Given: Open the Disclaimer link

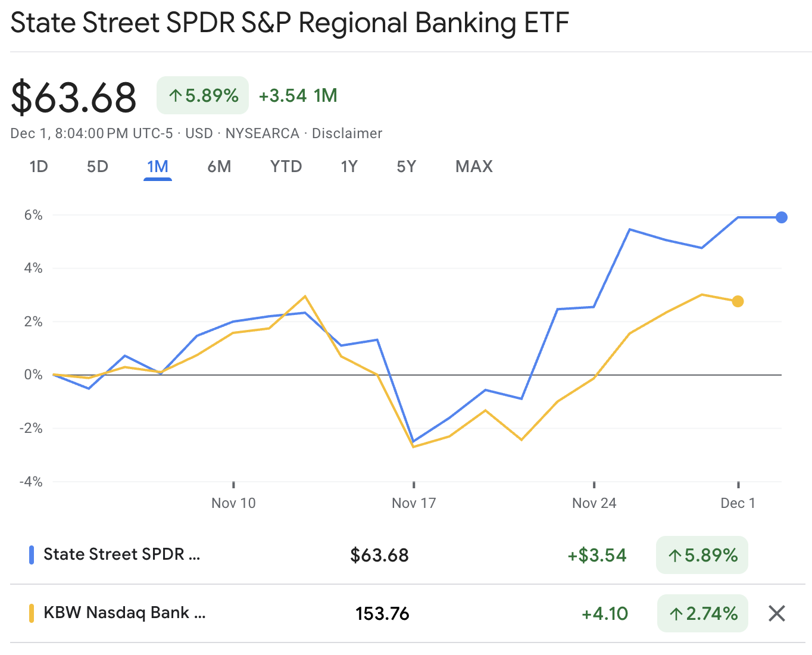Looking at the screenshot, I should coord(346,133).
